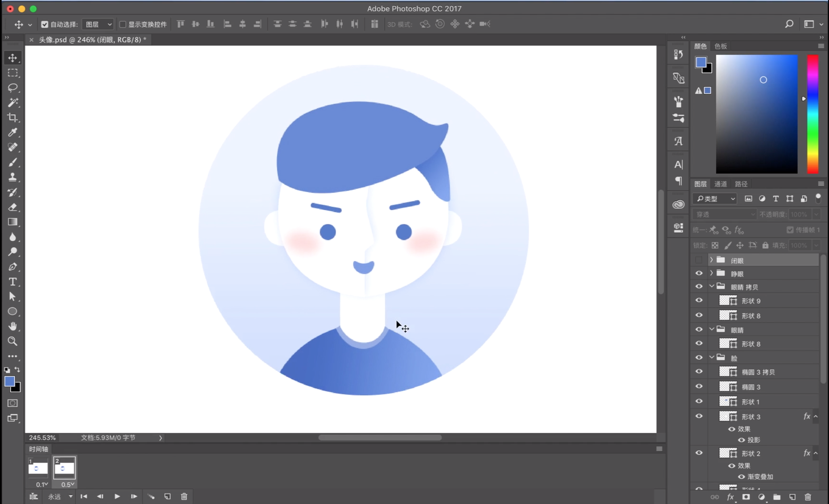Select the Crop tool
829x504 pixels.
(13, 118)
